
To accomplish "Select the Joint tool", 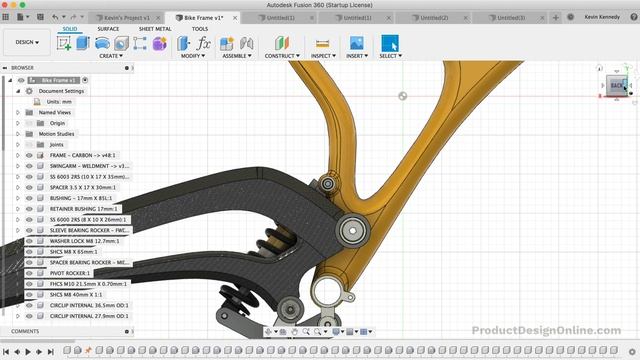I will pos(246,43).
